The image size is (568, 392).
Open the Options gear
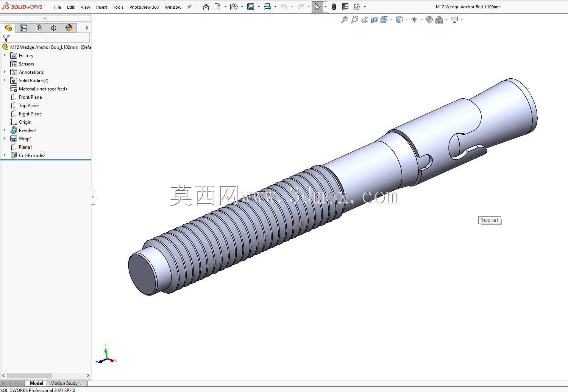[357, 7]
